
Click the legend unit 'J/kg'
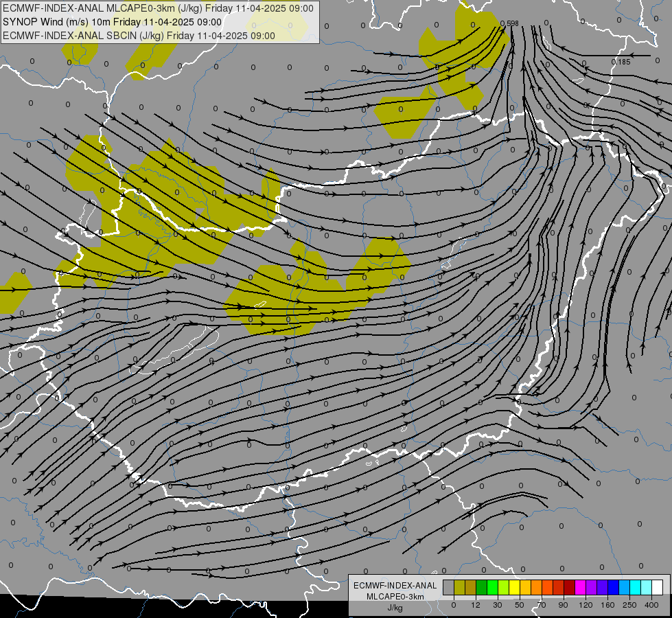395,608
